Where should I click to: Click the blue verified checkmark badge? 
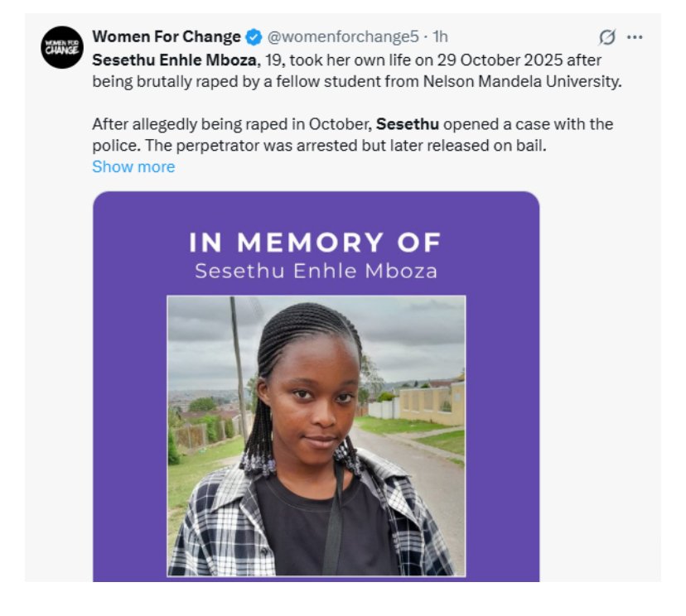(254, 37)
